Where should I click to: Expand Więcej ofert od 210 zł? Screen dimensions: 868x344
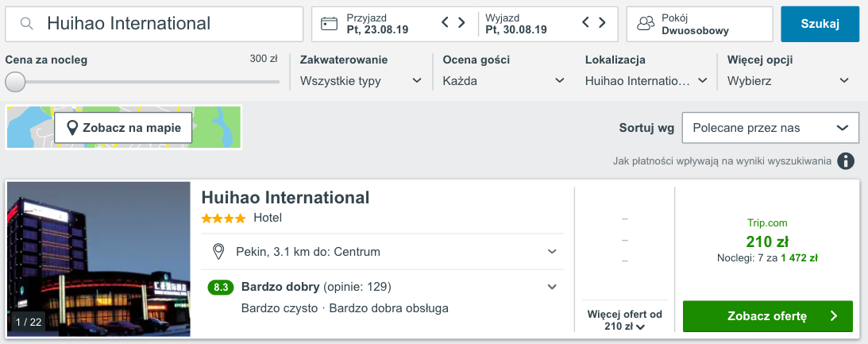[625, 320]
